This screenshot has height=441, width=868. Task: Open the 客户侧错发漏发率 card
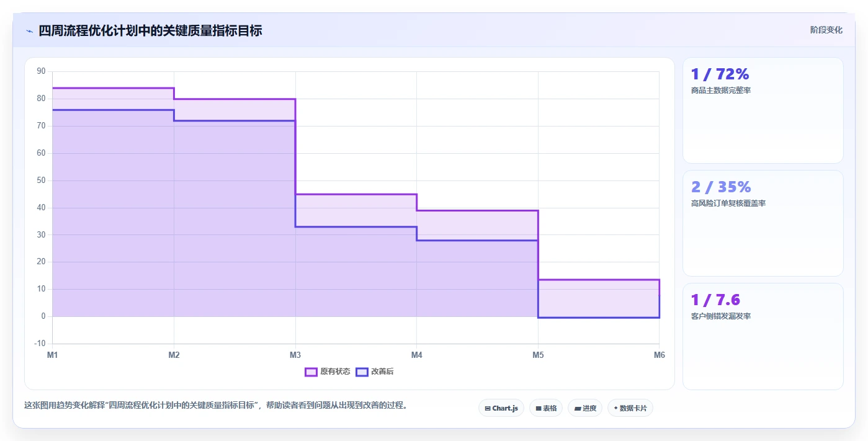(763, 336)
